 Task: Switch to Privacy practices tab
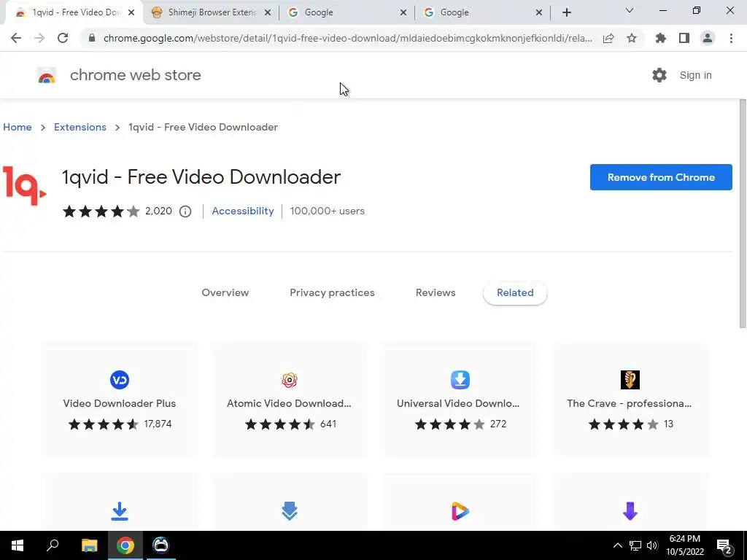point(332,292)
